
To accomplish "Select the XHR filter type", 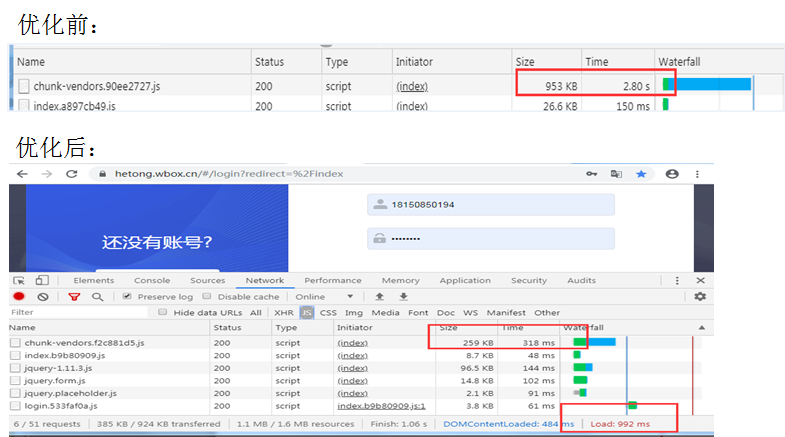I will (x=284, y=312).
